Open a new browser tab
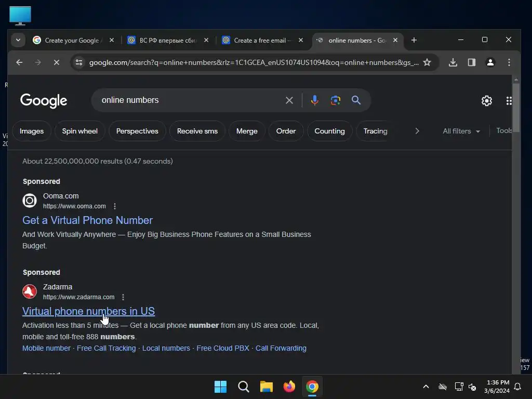Image resolution: width=532 pixels, height=399 pixels. (414, 41)
